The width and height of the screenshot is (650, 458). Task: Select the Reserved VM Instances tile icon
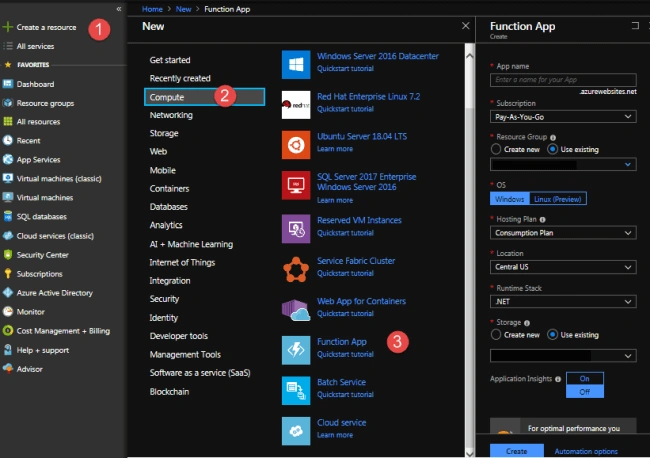[x=296, y=229]
